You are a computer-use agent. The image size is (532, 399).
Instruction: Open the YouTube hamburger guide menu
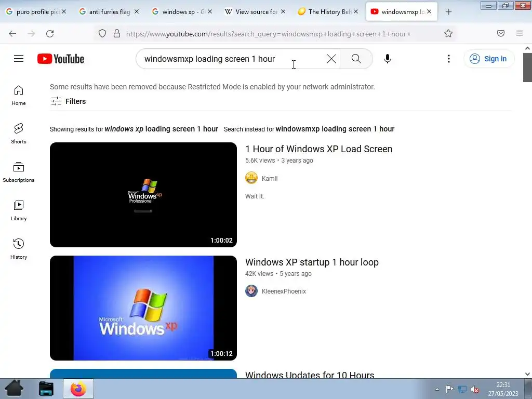tap(19, 59)
